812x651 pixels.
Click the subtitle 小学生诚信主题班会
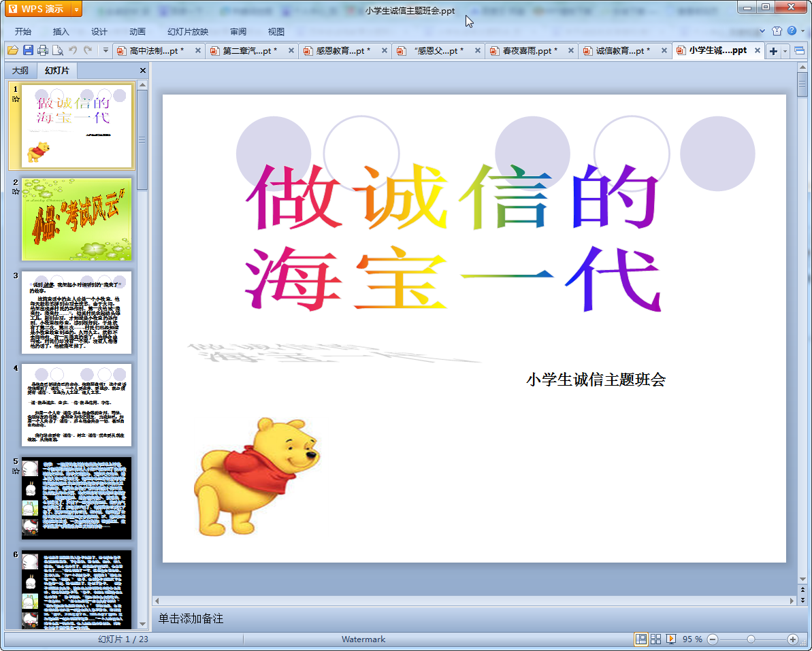tap(596, 380)
